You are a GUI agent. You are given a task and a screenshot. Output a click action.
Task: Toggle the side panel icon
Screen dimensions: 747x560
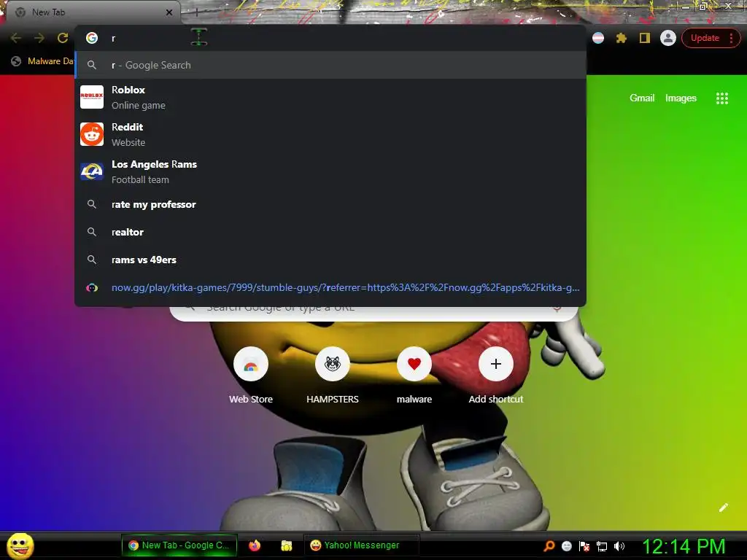pos(645,38)
